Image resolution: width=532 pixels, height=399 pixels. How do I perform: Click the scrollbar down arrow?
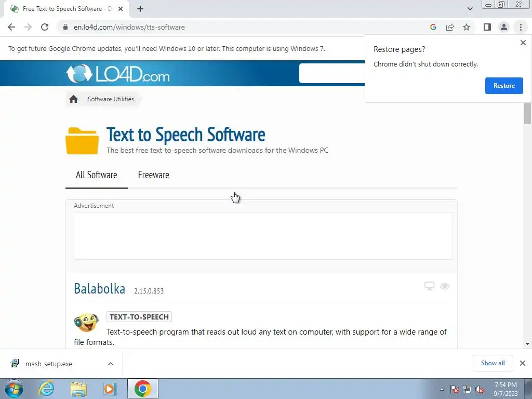(527, 344)
